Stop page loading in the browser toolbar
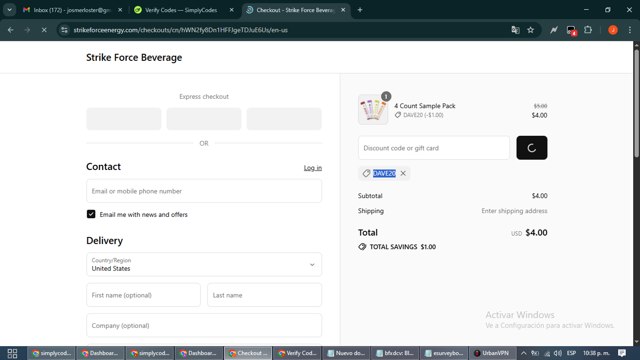640x360 pixels. 44,30
